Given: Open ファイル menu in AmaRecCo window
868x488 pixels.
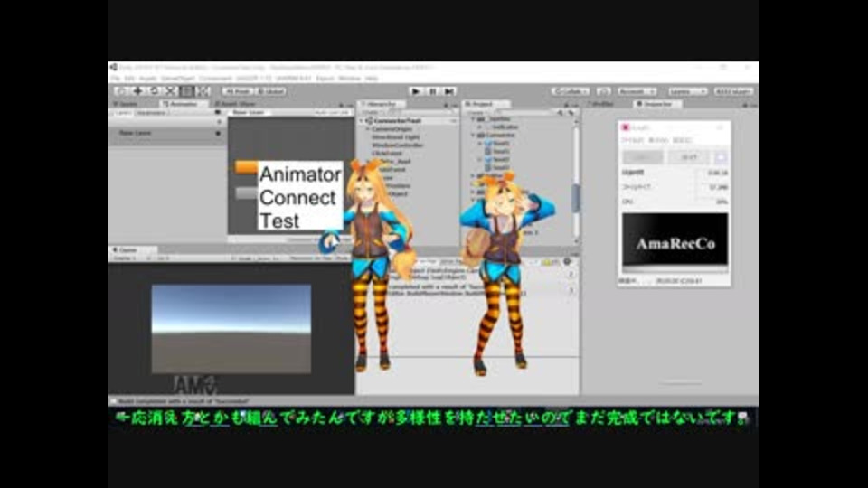Looking at the screenshot, I should [x=632, y=141].
